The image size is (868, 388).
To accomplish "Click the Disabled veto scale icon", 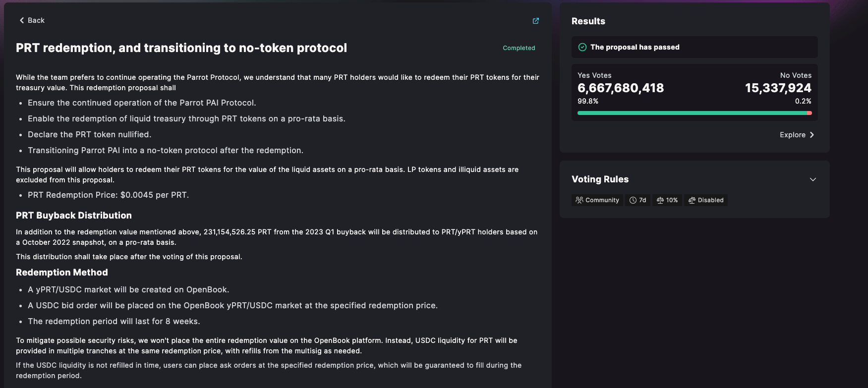I will (692, 200).
